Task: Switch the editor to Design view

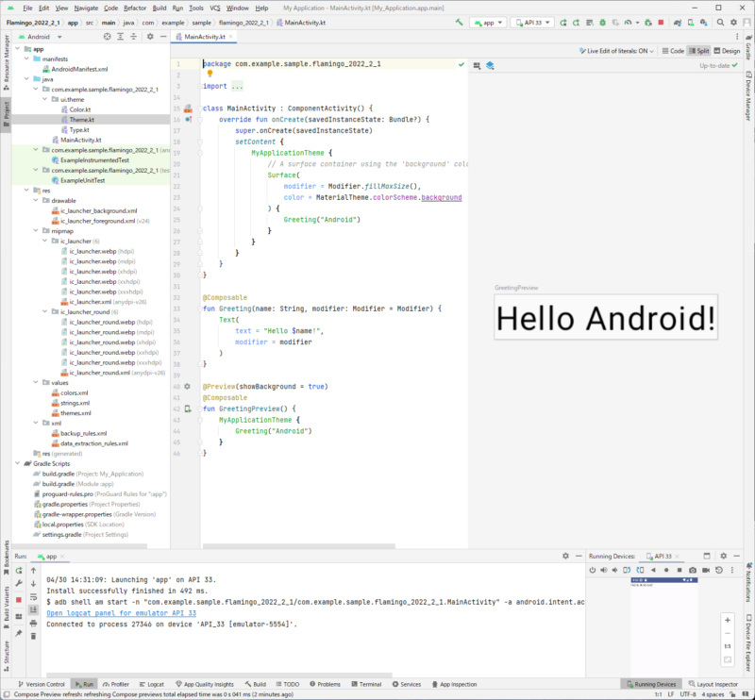Action: (x=731, y=51)
